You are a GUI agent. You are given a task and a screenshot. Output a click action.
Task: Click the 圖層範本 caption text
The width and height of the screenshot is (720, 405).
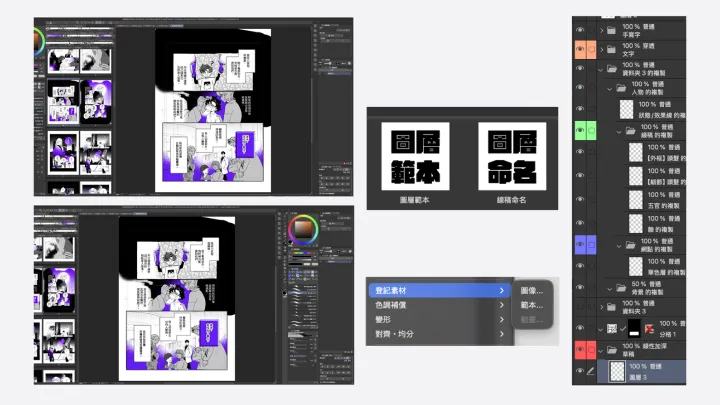tap(414, 200)
